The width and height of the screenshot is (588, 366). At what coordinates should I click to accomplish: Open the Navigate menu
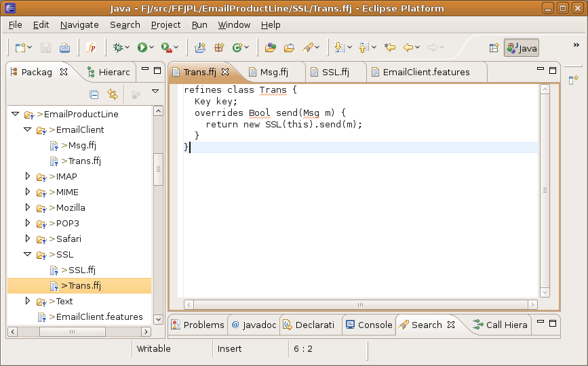(x=79, y=24)
